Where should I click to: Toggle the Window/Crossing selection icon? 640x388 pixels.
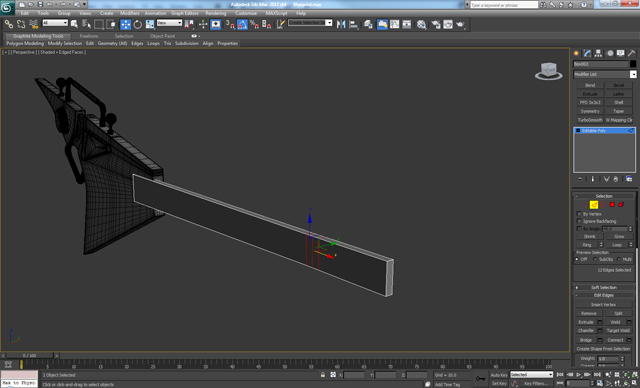tap(111, 24)
